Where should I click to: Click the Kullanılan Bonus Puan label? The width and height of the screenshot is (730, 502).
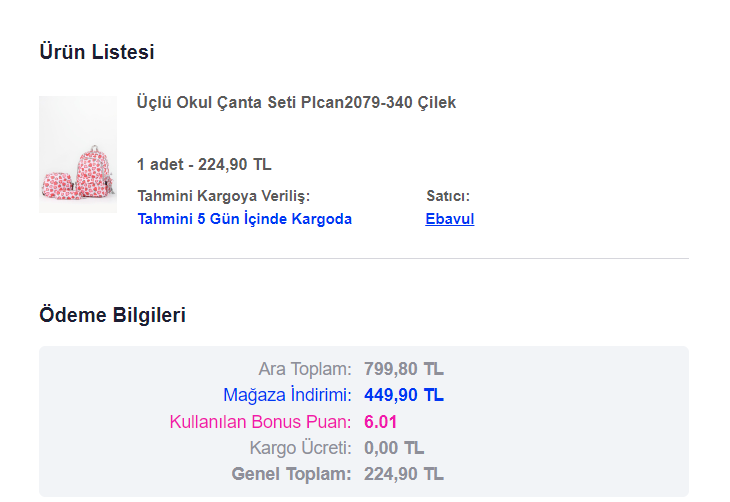[260, 421]
